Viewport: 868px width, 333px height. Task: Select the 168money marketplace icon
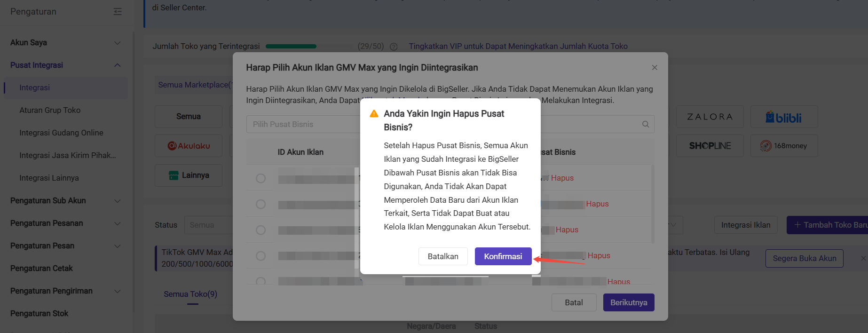point(783,146)
